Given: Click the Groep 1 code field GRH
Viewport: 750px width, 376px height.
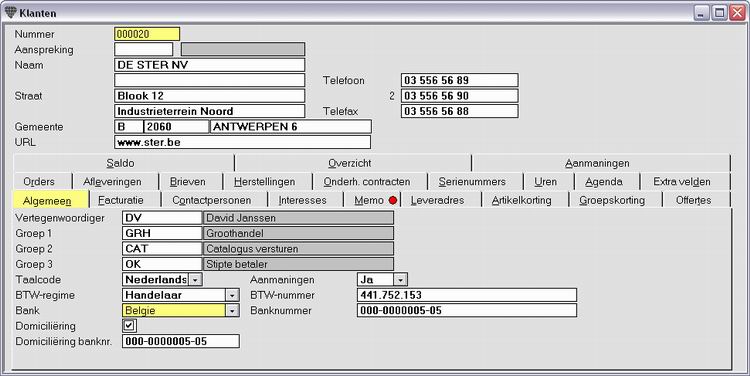Looking at the screenshot, I should tap(162, 233).
